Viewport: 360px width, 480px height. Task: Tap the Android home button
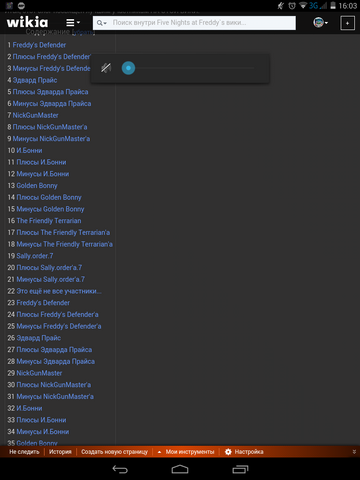180,469
